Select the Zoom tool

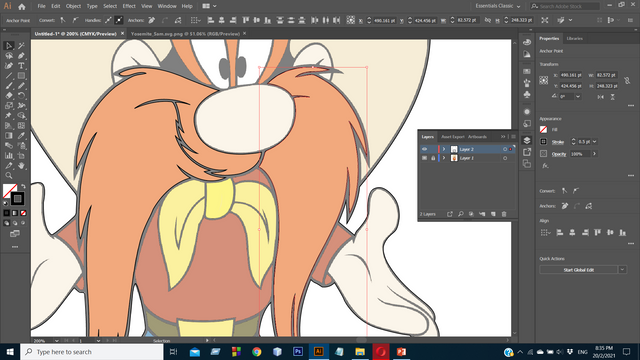(x=9, y=176)
